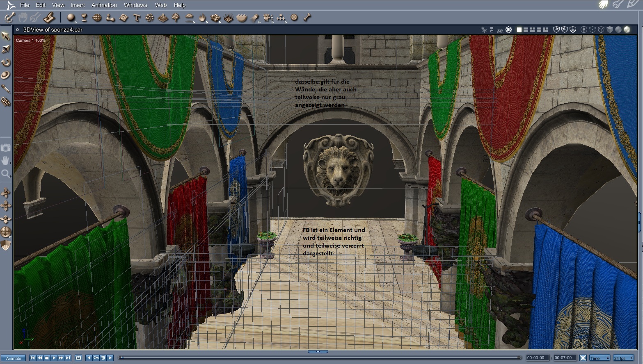Switch to four-pane view layout
Screen dimensions: 643x364
tap(539, 30)
